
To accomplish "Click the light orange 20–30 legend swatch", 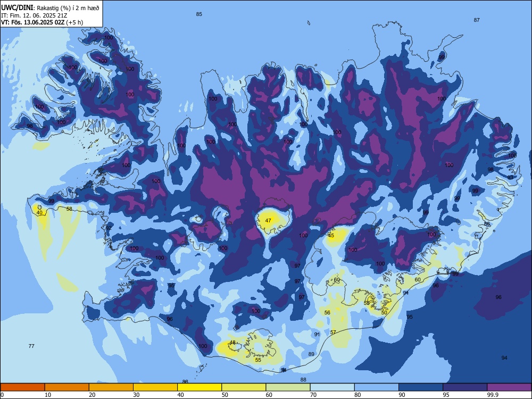I will tap(111, 387).
